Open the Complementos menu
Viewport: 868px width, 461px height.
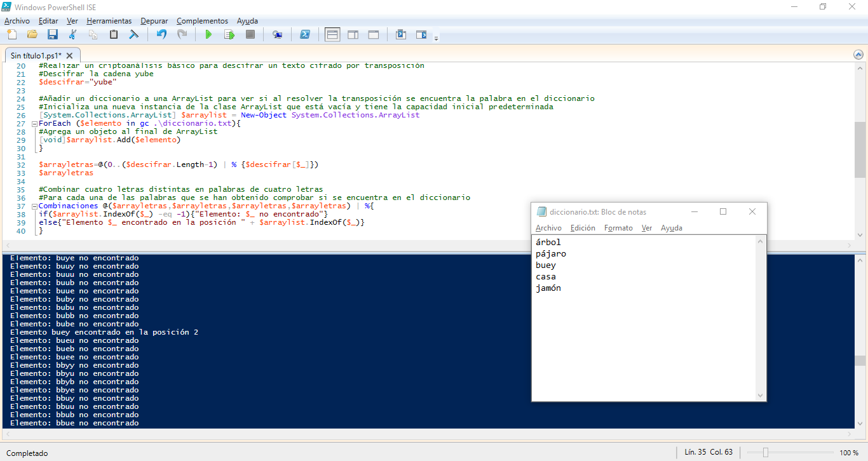point(202,21)
